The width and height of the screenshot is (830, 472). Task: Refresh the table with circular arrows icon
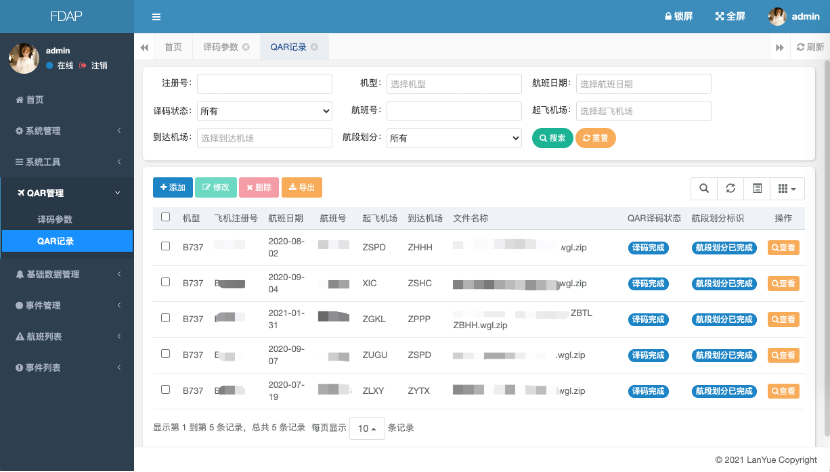730,188
